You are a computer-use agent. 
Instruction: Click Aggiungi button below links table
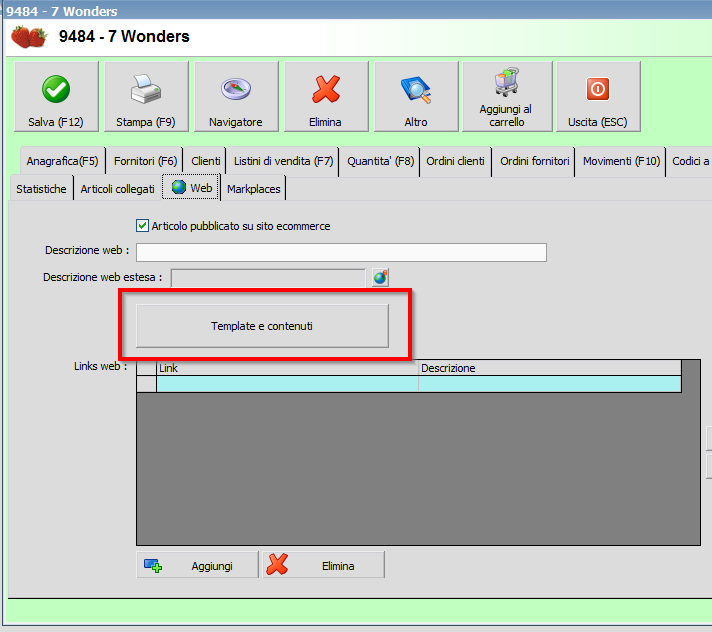198,565
